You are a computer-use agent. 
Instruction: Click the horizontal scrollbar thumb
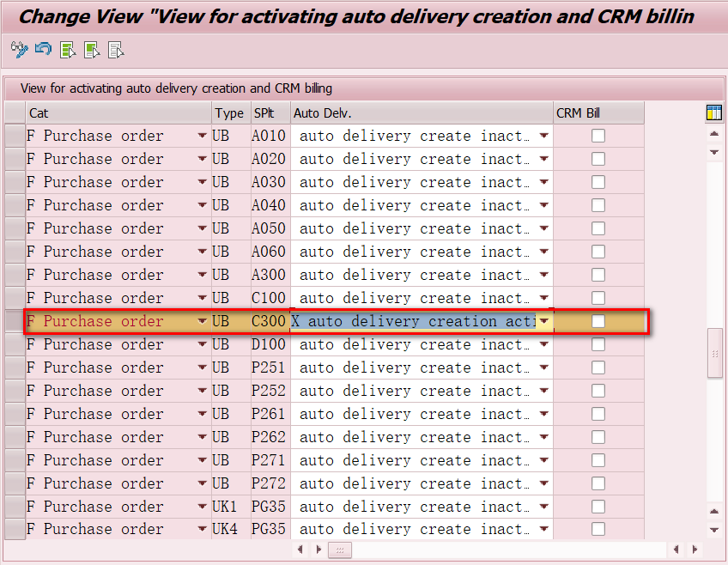tap(340, 550)
